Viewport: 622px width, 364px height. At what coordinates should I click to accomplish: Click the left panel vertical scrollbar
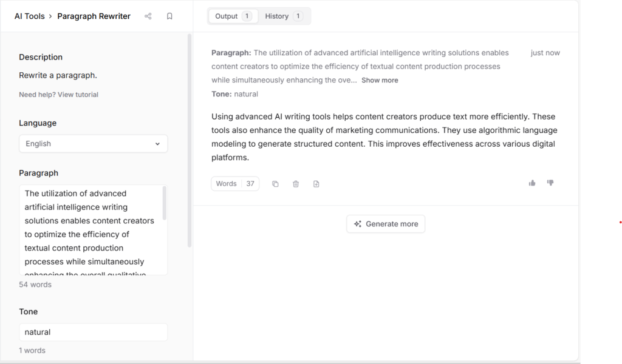(x=190, y=140)
